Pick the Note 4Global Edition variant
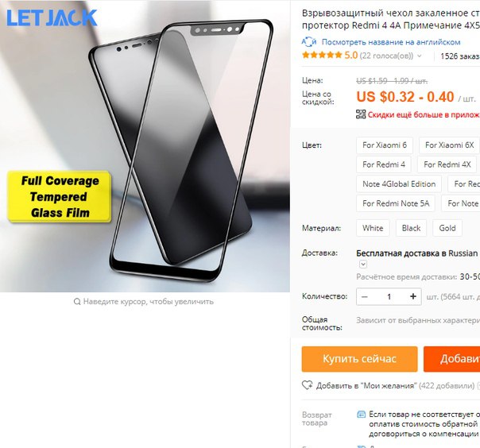This screenshot has width=480, height=448. coord(399,184)
